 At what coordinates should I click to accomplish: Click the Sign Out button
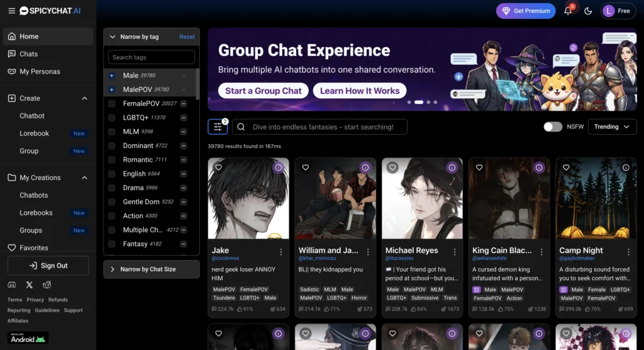point(48,266)
